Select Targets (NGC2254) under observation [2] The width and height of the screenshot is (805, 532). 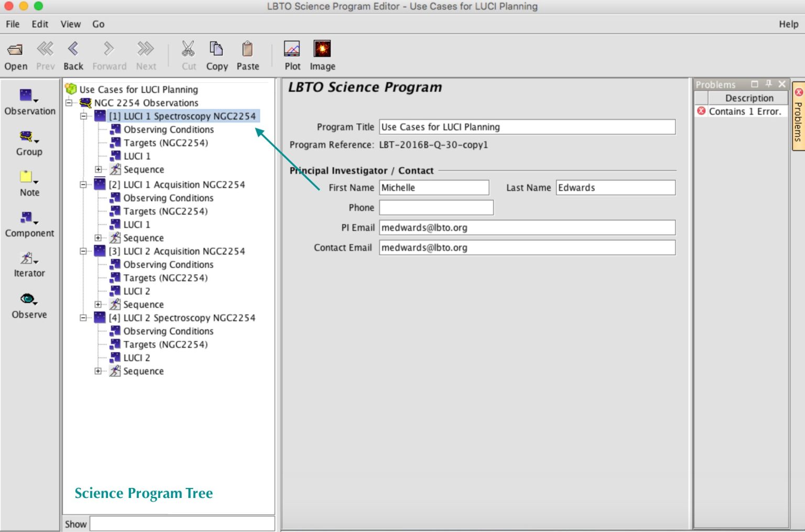click(166, 211)
